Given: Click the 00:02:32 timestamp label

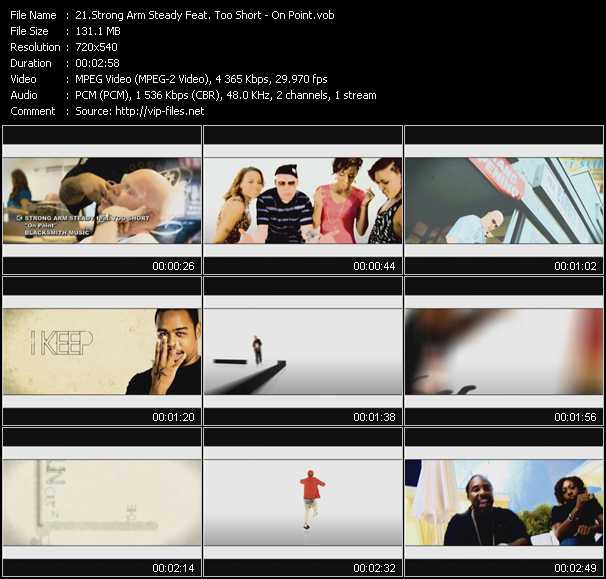Looking at the screenshot, I should click(x=372, y=568).
